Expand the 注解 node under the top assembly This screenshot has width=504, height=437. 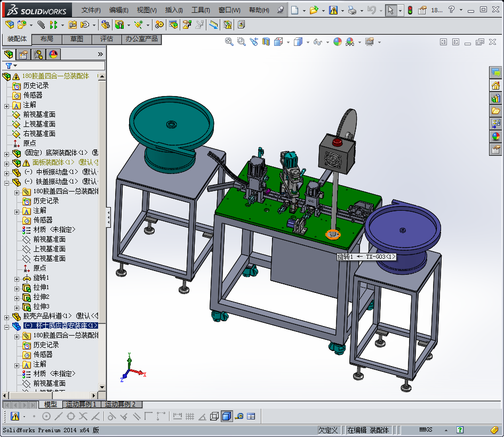(6, 106)
